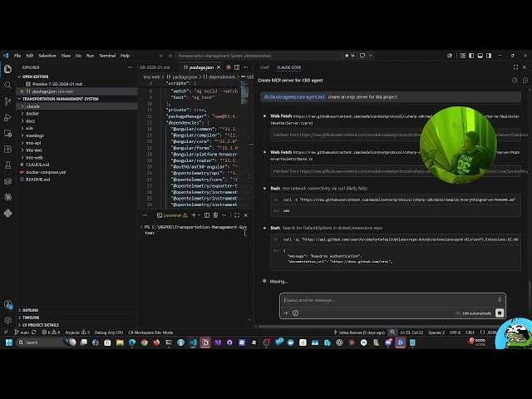Maximize the terminal panel size
The height and width of the screenshot is (399, 532).
pyautogui.click(x=237, y=215)
